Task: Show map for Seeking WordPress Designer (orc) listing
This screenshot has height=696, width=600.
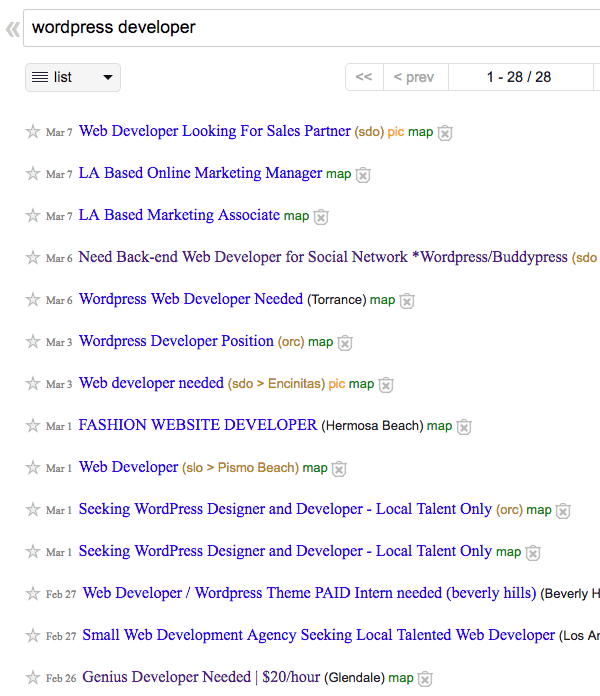Action: 539,510
